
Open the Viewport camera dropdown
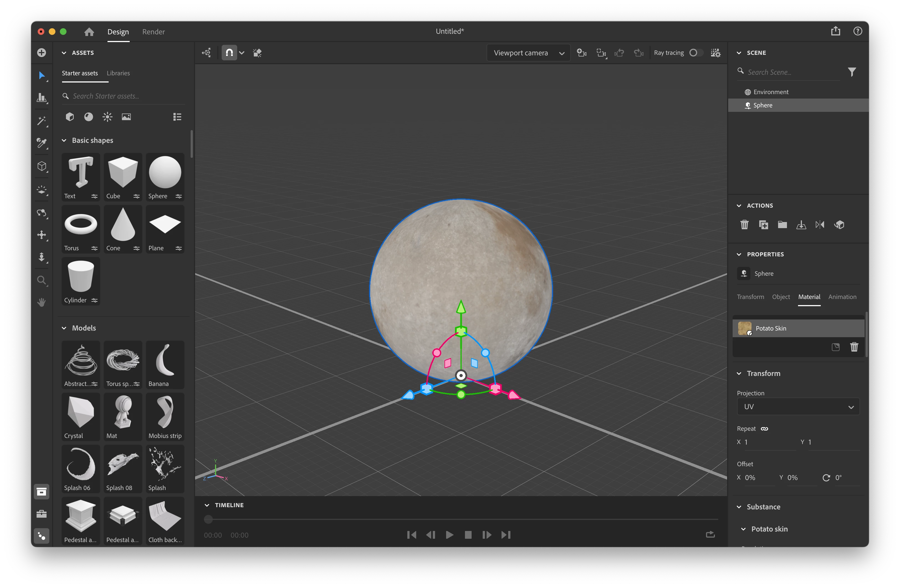pos(528,53)
